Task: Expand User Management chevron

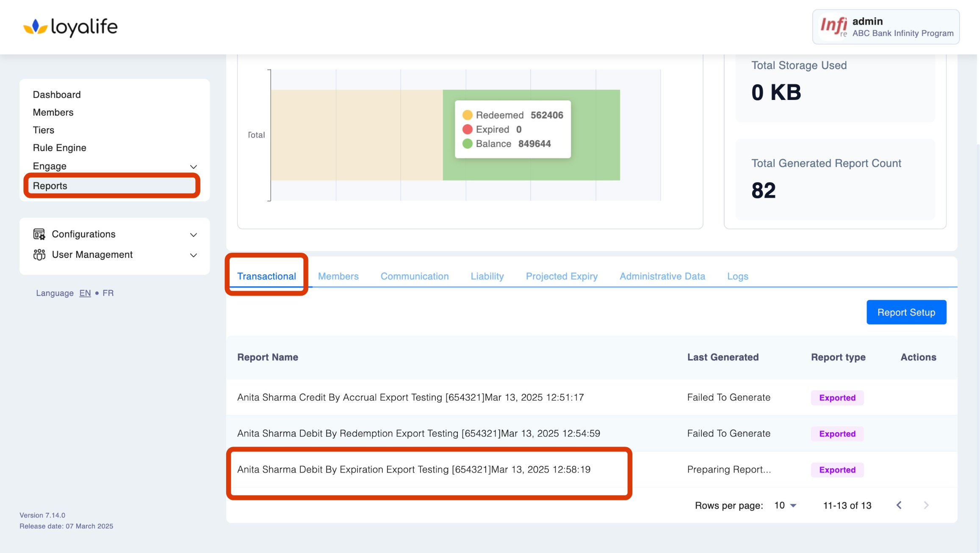Action: coord(194,255)
